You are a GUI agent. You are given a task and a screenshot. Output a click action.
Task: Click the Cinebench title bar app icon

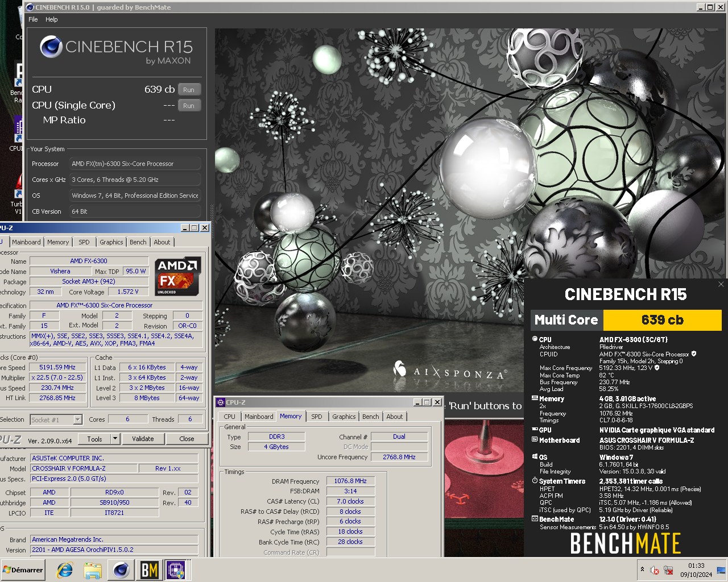click(30, 7)
